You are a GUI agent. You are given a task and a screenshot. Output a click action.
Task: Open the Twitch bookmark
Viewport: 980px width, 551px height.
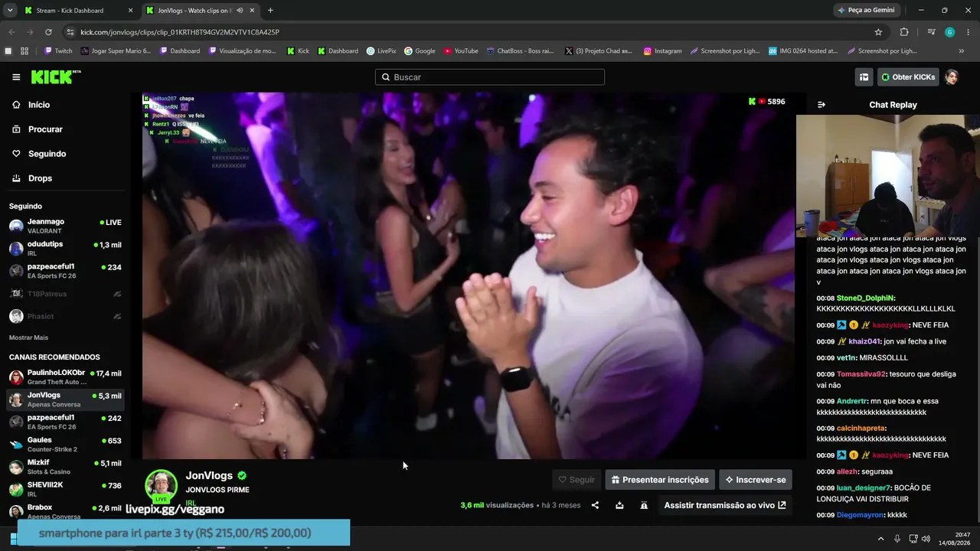58,51
